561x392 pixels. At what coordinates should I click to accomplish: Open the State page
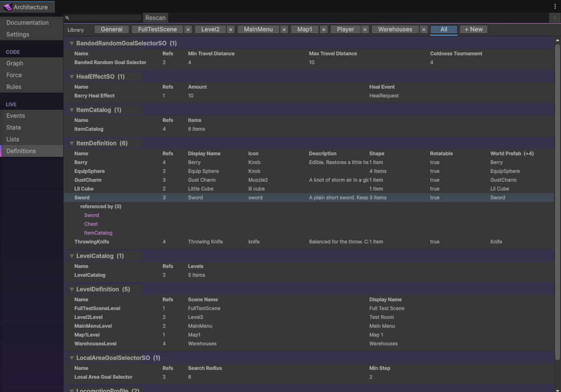coord(31,128)
